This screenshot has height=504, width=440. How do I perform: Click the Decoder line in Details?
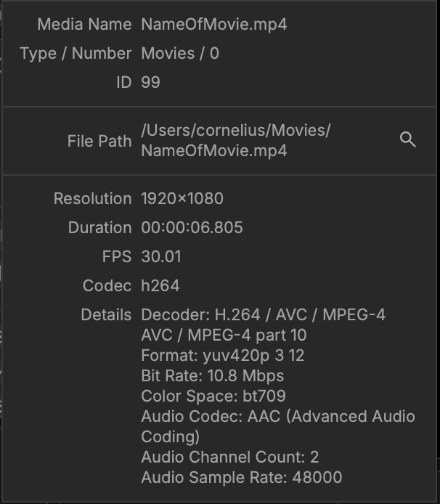click(264, 325)
